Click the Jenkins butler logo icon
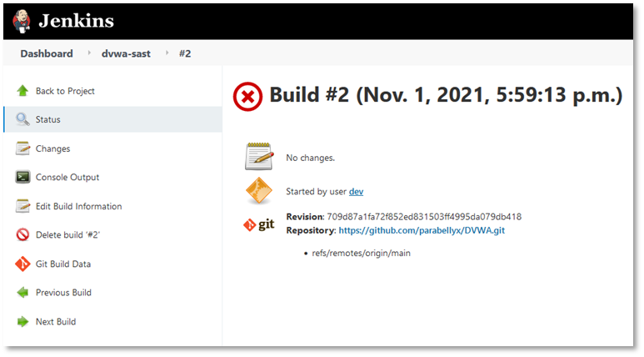 click(22, 20)
